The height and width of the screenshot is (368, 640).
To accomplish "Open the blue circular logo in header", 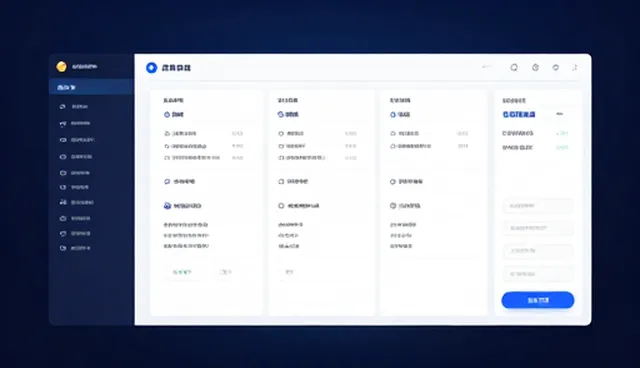I will pyautogui.click(x=151, y=68).
